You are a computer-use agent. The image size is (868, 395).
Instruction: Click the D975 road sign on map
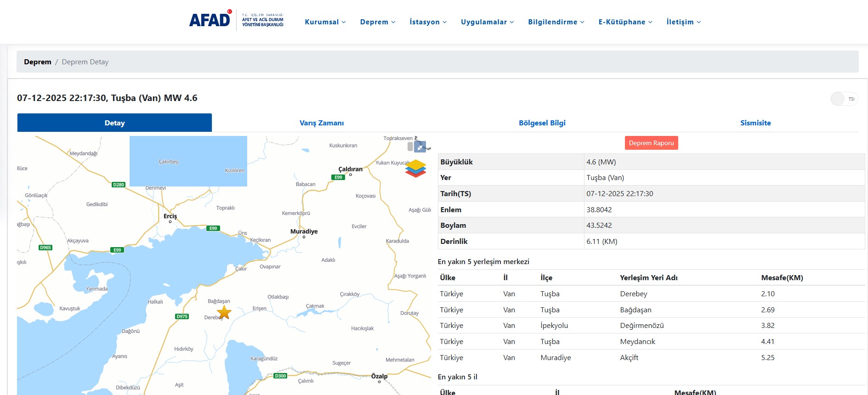[x=182, y=316]
